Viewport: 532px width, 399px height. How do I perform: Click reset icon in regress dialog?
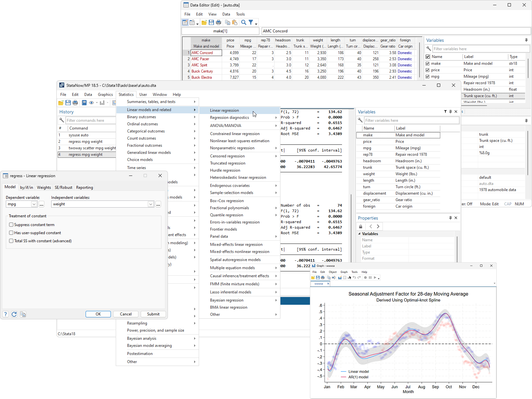pyautogui.click(x=14, y=314)
